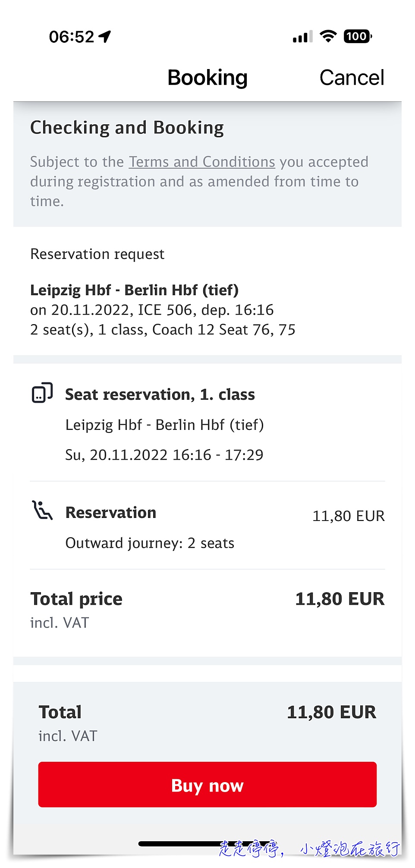415x868 pixels.
Task: Tap Outward journey: 2 seats text
Action: [150, 543]
